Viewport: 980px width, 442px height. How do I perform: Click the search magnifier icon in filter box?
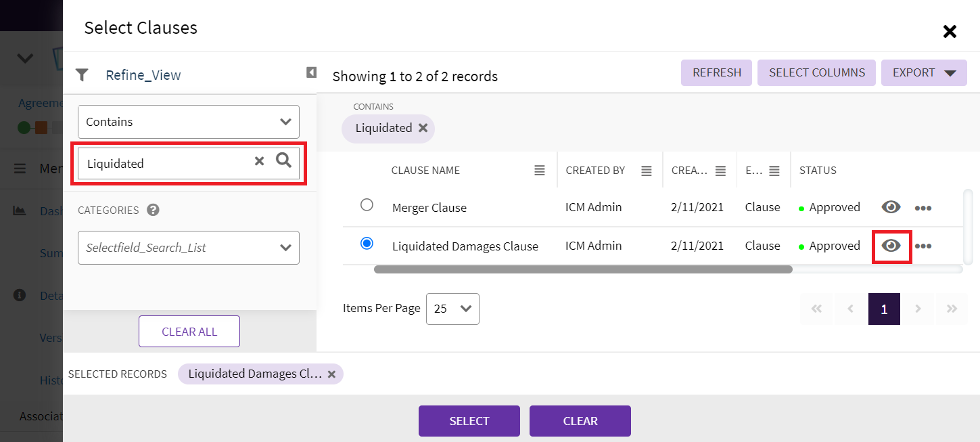pyautogui.click(x=284, y=160)
